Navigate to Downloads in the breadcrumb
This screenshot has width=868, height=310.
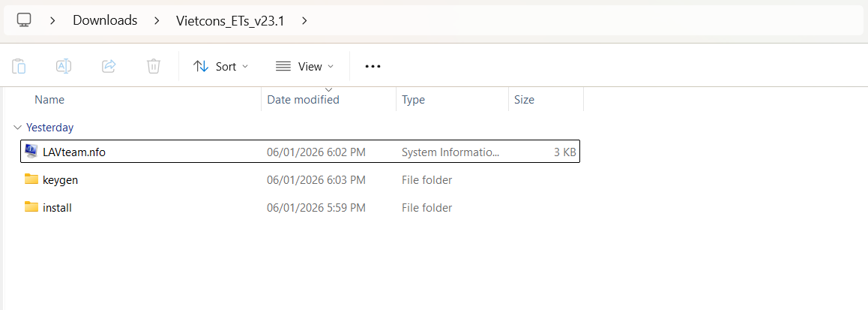[x=105, y=20]
